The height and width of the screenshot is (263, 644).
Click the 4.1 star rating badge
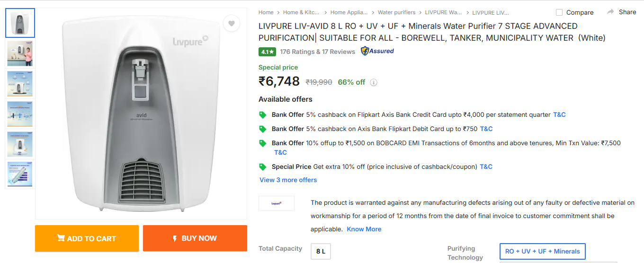[267, 52]
